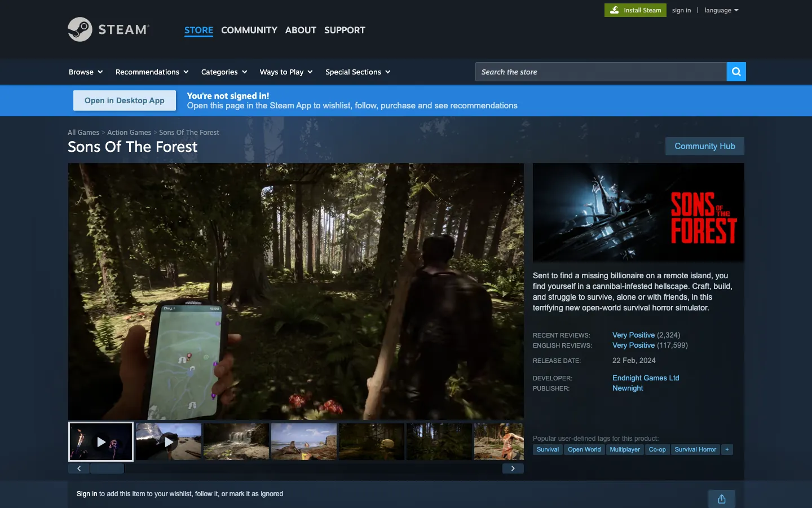Click the main gameplay video area
Image resolution: width=812 pixels, height=508 pixels.
[x=296, y=291]
